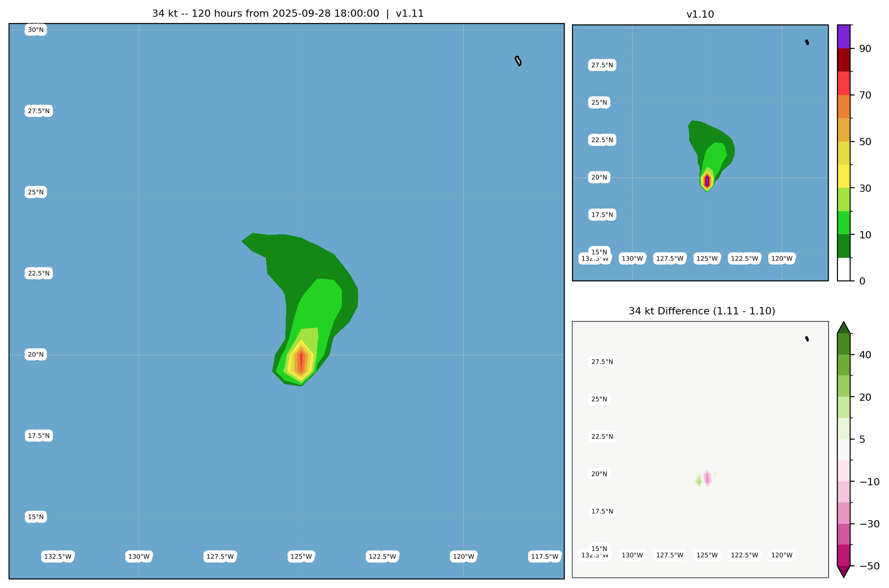This screenshot has width=889, height=588.
Task: Click the top arrow of the difference colorbar
Action: 843,328
